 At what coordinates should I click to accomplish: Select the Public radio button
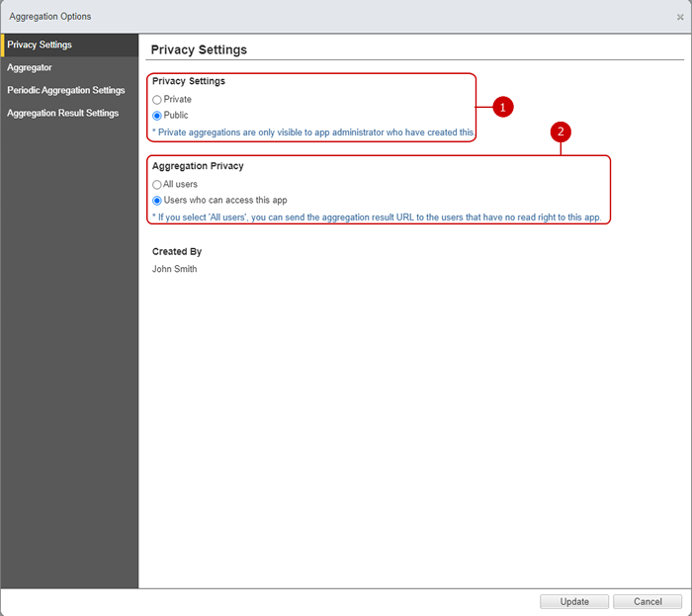pos(156,116)
